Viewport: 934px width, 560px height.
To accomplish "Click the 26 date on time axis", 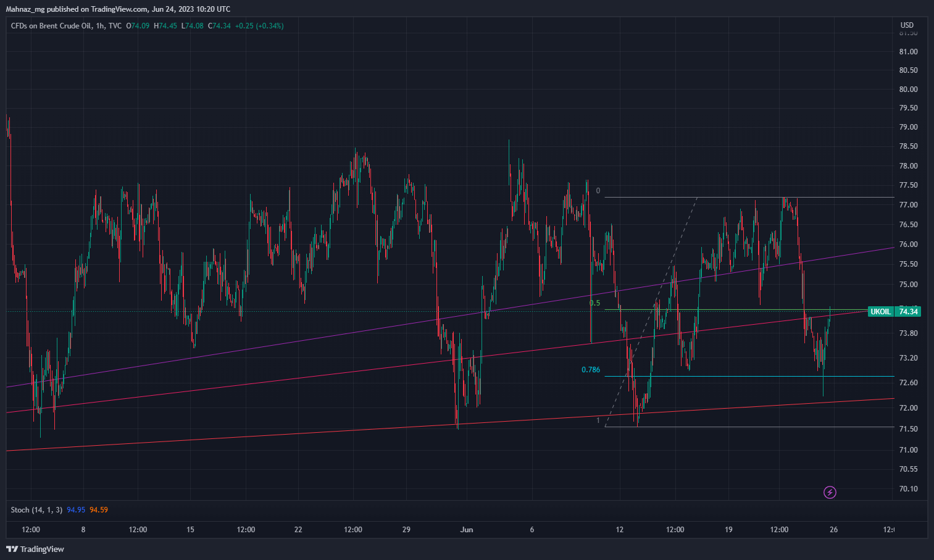I will pyautogui.click(x=833, y=530).
